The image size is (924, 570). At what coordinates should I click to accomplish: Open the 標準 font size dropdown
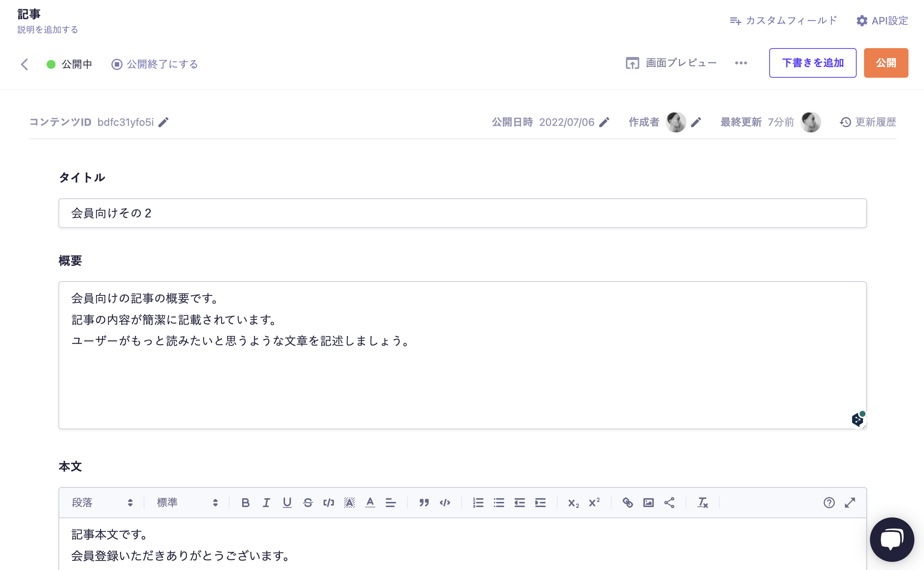(x=187, y=503)
